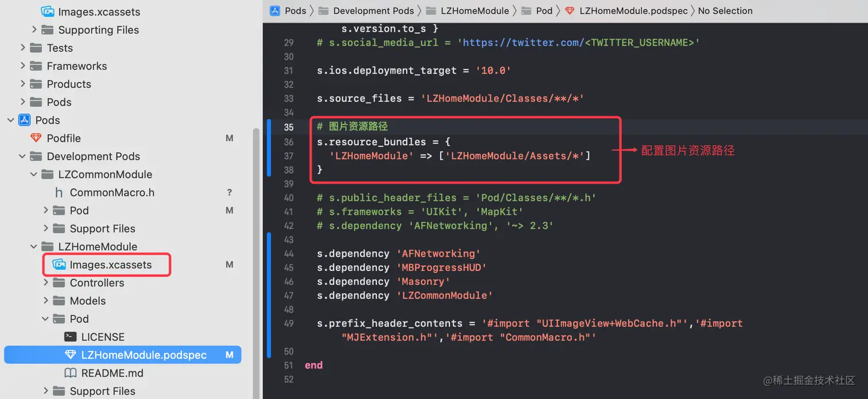Click the top Images.xcassets asset catalog icon
Image resolution: width=868 pixels, height=399 pixels.
tap(47, 11)
